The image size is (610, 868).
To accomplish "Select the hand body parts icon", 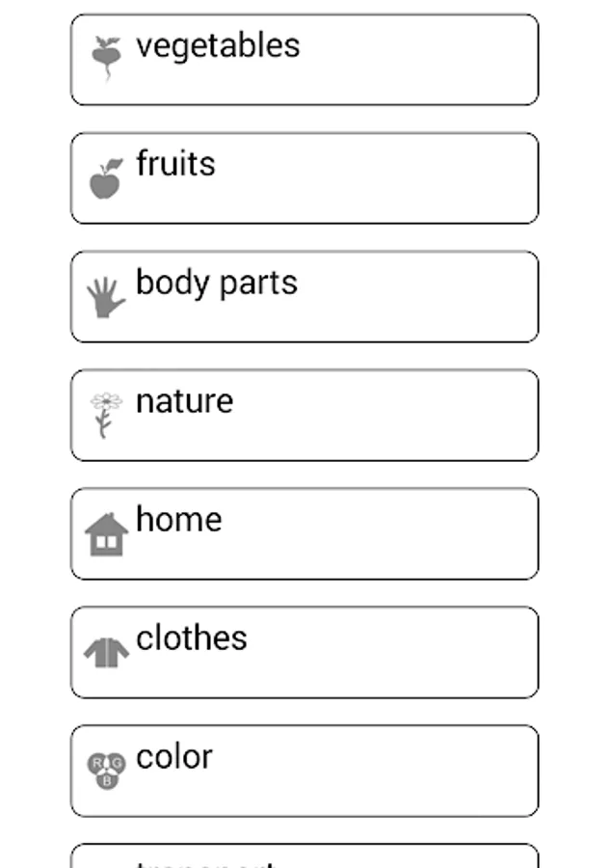I will click(x=106, y=297).
